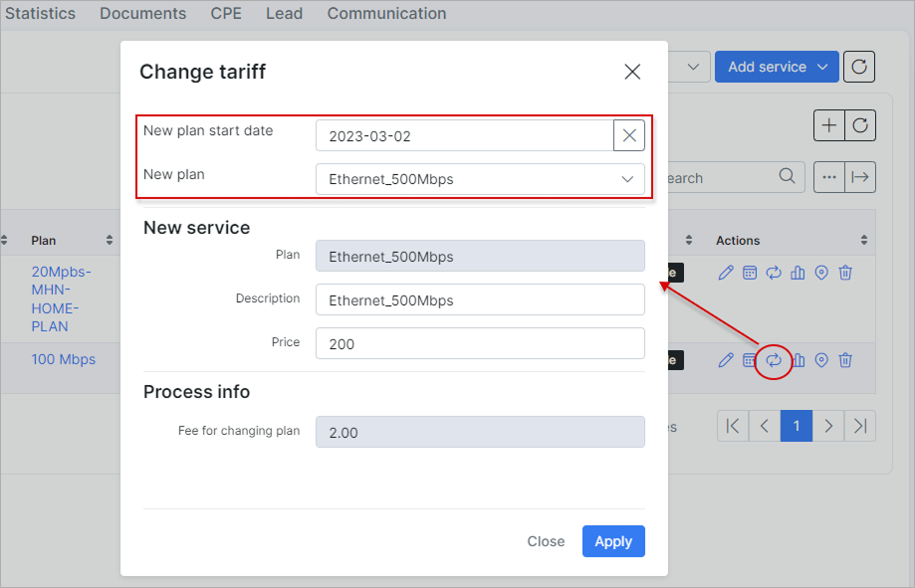
Task: Click the export arrow icon beside search
Action: [860, 177]
